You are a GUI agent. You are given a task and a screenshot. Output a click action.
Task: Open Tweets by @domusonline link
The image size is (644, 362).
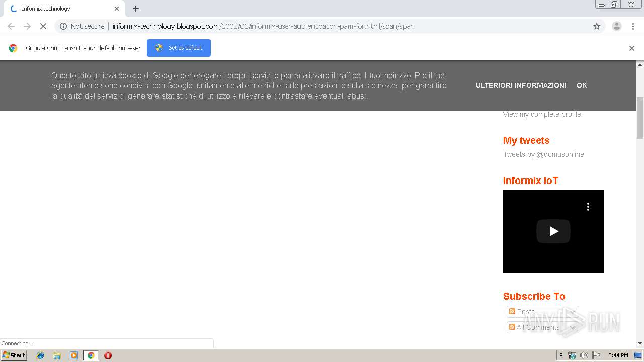(543, 154)
